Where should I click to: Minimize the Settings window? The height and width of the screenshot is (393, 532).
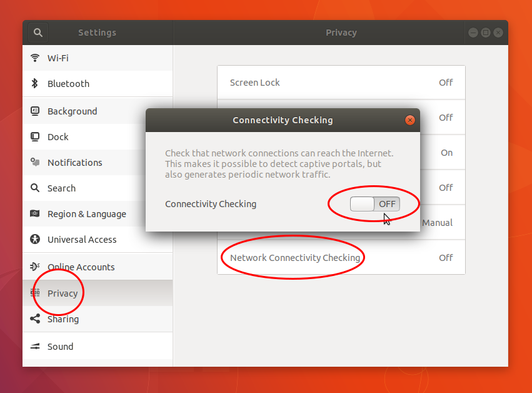click(x=473, y=33)
